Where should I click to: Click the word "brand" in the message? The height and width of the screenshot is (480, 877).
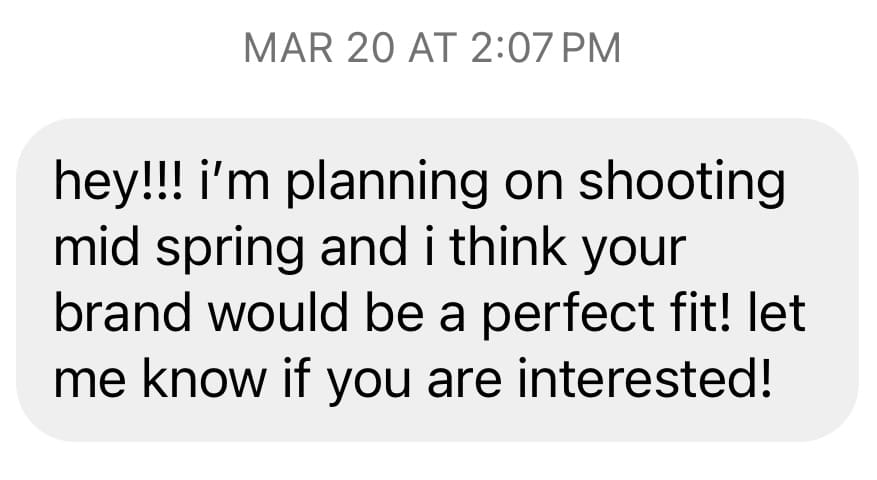(x=122, y=312)
